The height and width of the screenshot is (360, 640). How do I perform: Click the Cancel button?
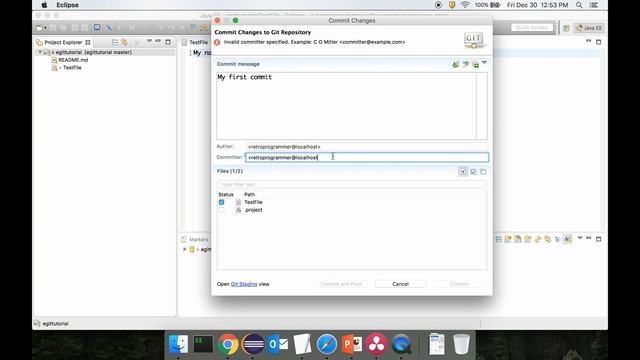coord(400,284)
